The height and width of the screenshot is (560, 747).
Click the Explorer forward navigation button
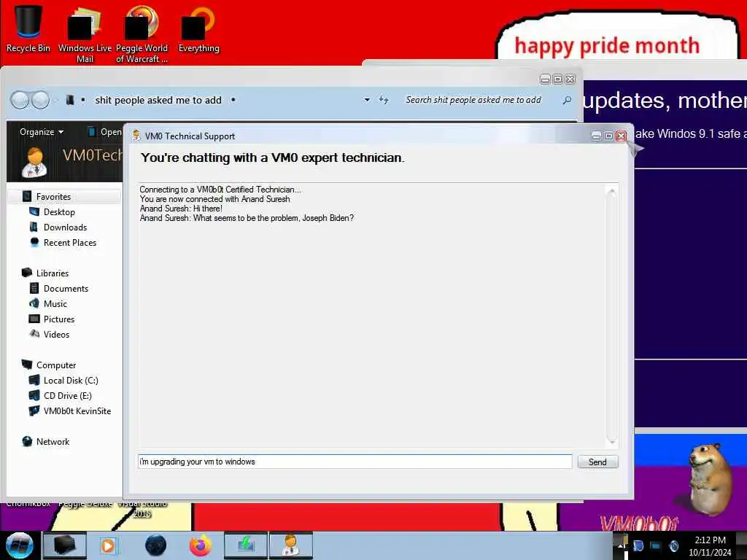click(41, 100)
